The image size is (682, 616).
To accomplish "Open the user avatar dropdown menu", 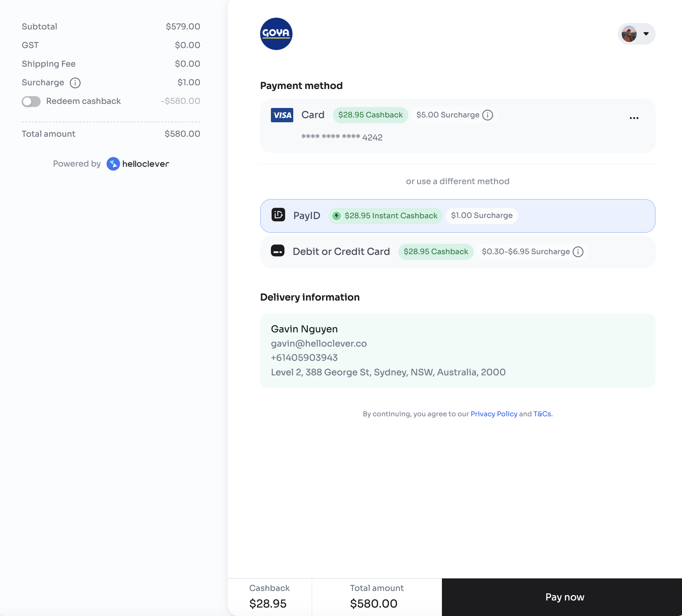I will click(629, 34).
